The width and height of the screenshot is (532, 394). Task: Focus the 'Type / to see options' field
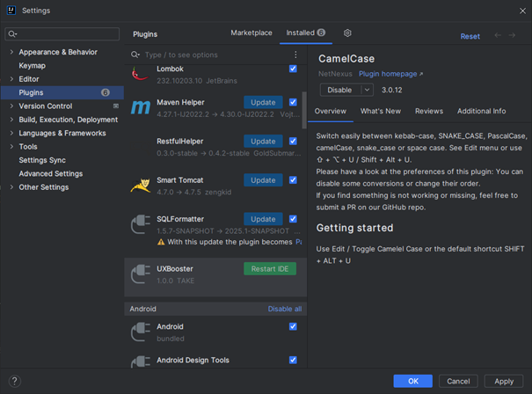(x=214, y=55)
